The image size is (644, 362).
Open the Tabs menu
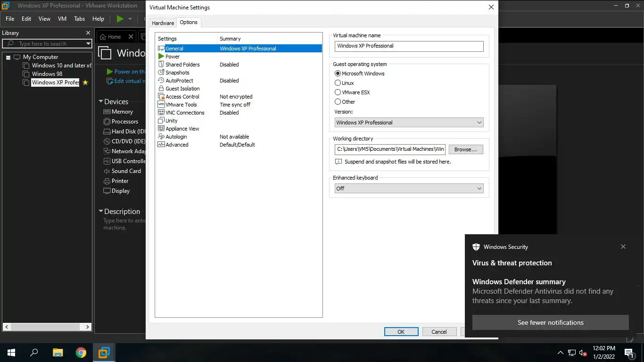point(79,19)
